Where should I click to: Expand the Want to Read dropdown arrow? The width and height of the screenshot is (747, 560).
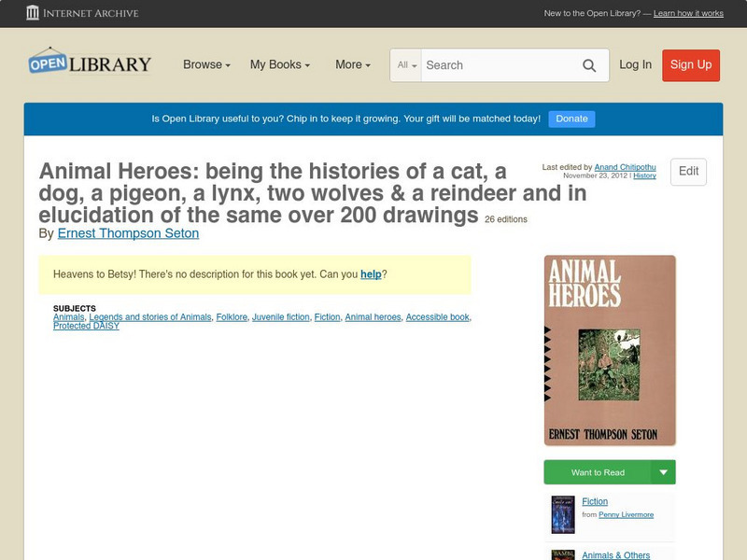pos(664,472)
